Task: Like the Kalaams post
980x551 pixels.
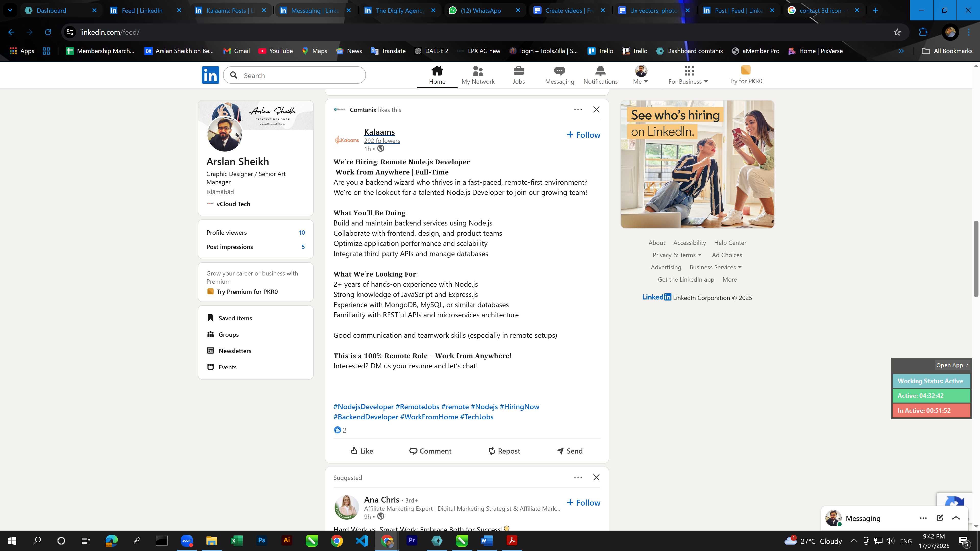Action: click(x=361, y=451)
